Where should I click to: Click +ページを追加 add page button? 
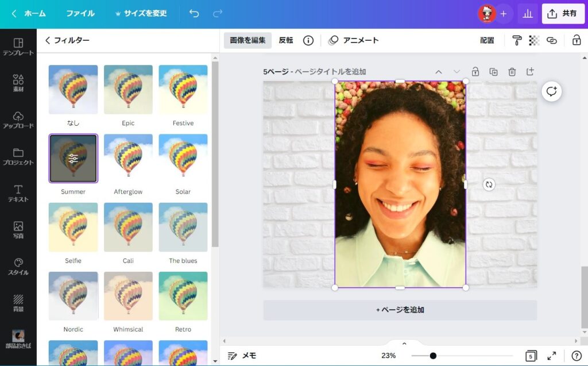pos(400,310)
